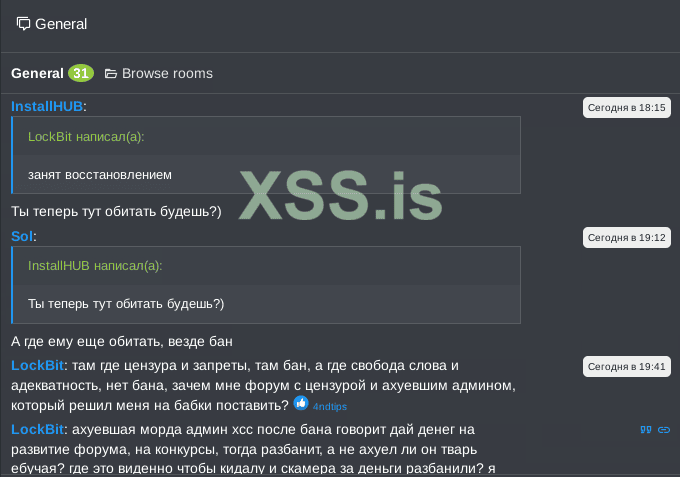This screenshot has width=680, height=477.
Task: Open LockBit's profile on the last message
Action: tap(37, 429)
